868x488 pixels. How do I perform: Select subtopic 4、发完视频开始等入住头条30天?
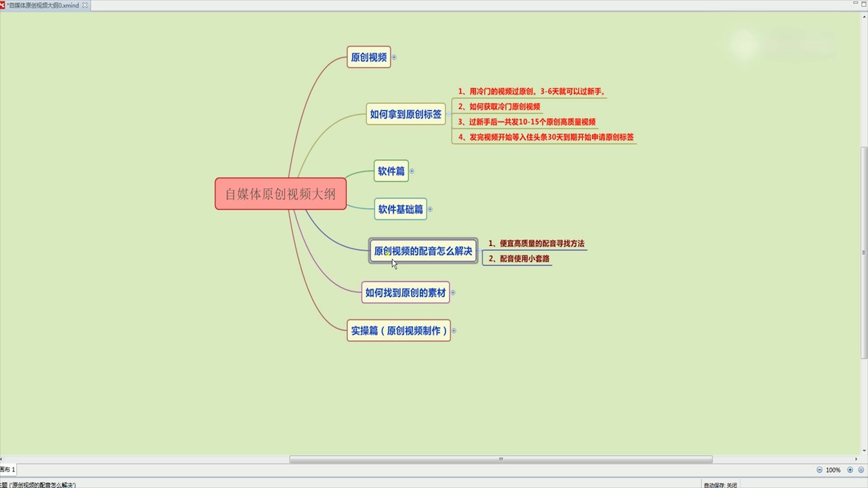pos(546,137)
